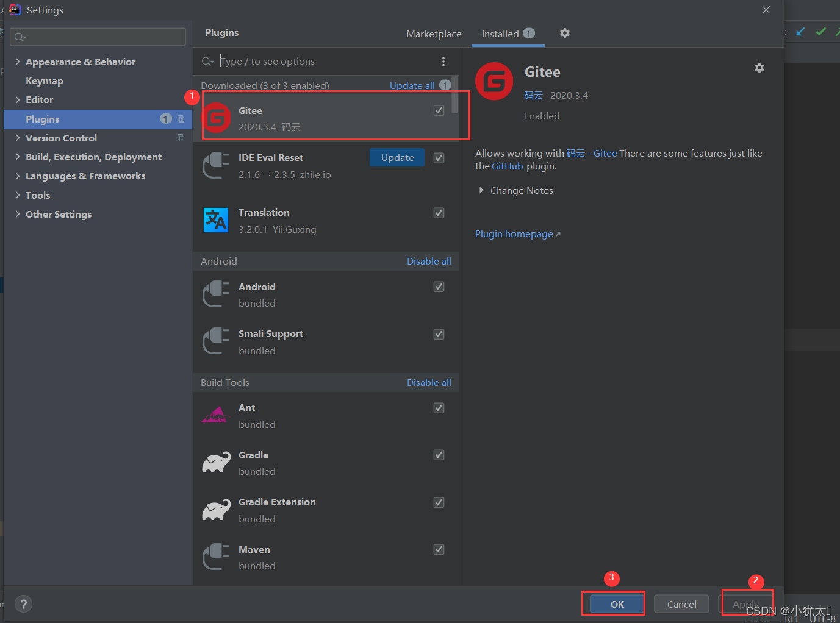Click the Cancel button
The image size is (840, 623).
tap(681, 604)
